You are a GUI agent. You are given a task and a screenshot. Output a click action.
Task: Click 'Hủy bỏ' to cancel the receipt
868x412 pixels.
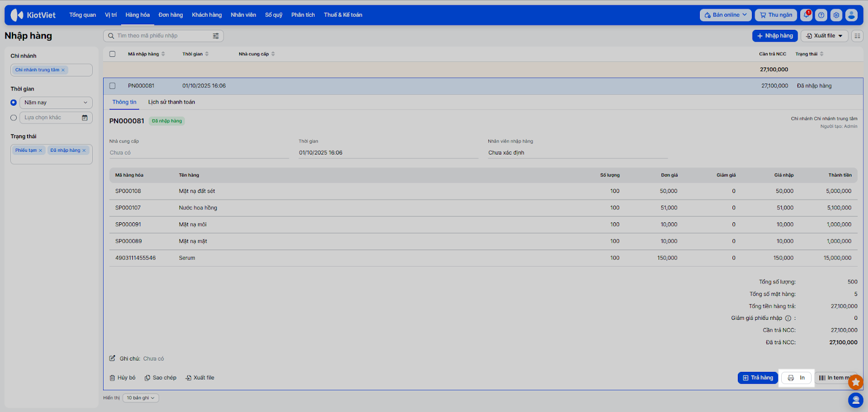point(123,378)
